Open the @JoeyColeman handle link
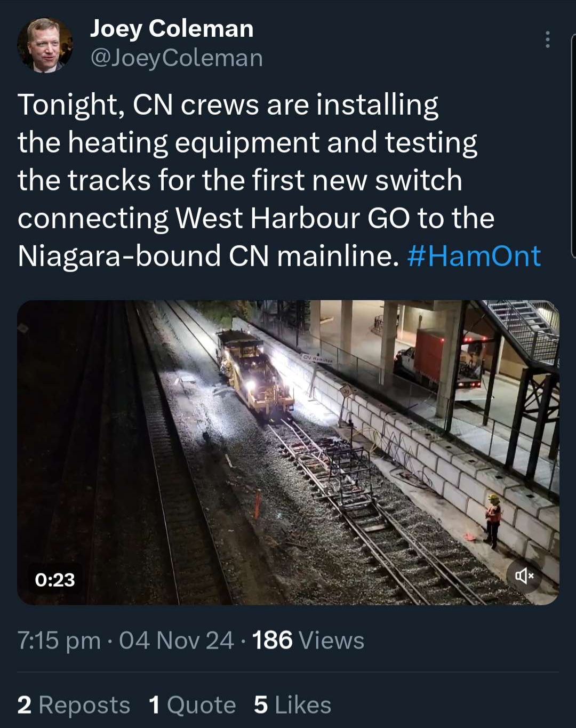This screenshot has width=576, height=728. [x=177, y=58]
